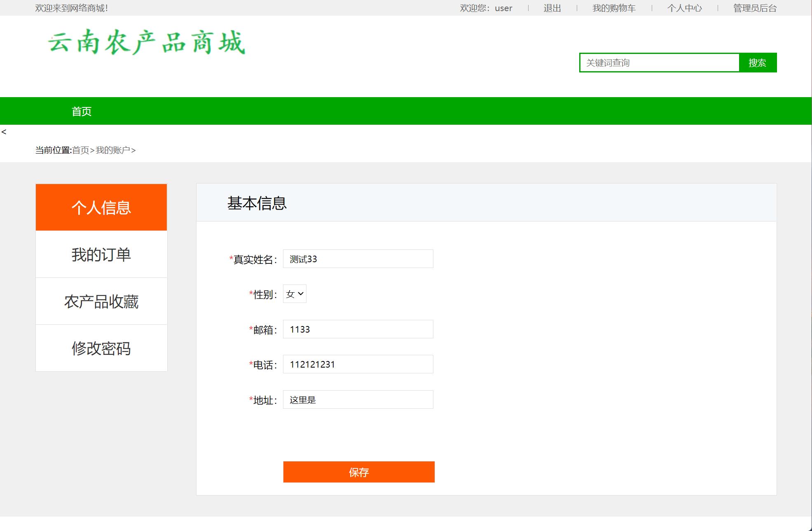Switch to the 个人信息 sidebar tab
The image size is (812, 531).
tap(101, 207)
